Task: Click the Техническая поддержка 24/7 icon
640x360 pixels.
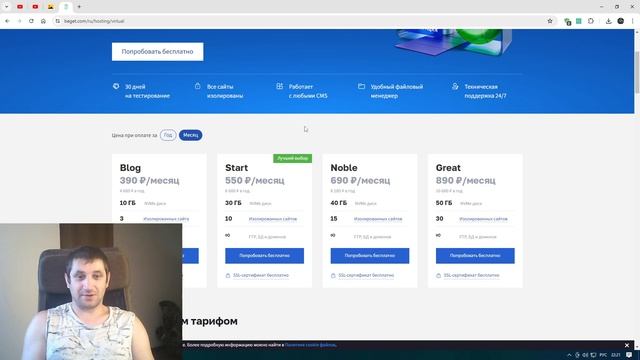Action: (x=455, y=86)
